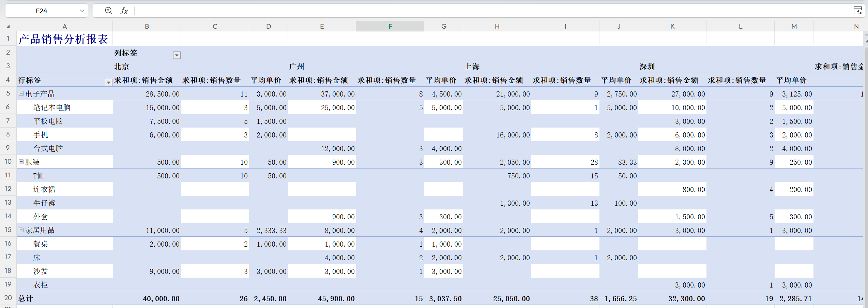Click the total cell 25,050.00
This screenshot has height=308, width=868.
click(497, 298)
